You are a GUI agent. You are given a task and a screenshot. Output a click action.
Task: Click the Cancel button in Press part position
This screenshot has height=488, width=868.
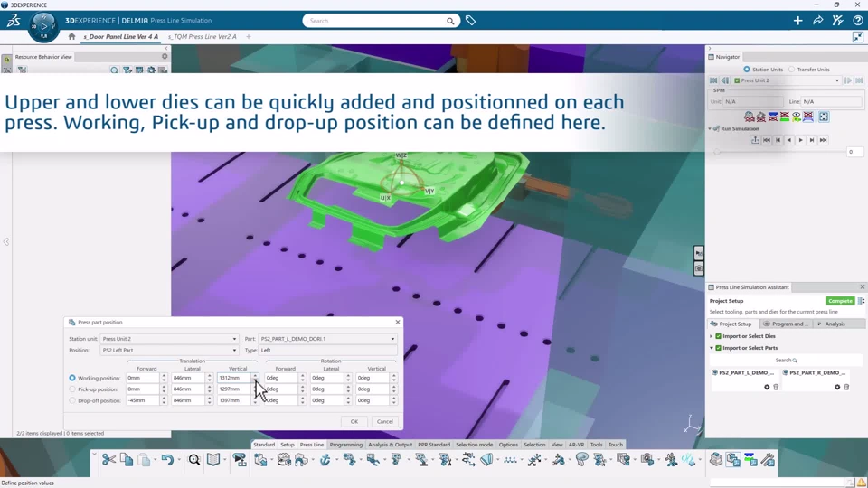[x=385, y=422]
